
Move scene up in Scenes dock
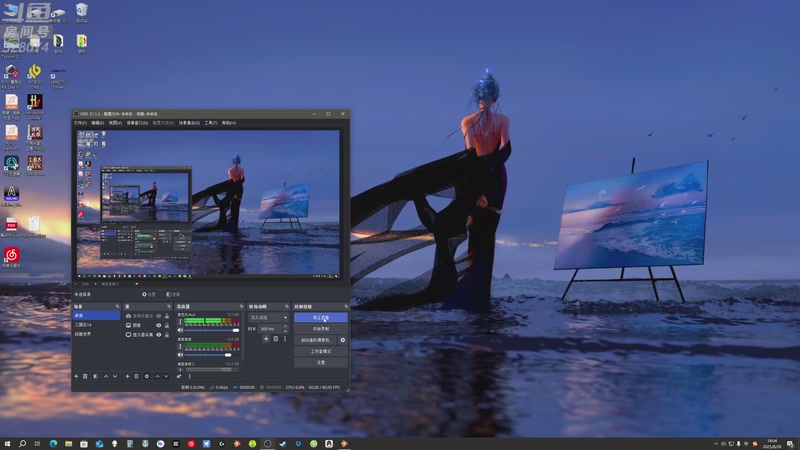click(106, 377)
